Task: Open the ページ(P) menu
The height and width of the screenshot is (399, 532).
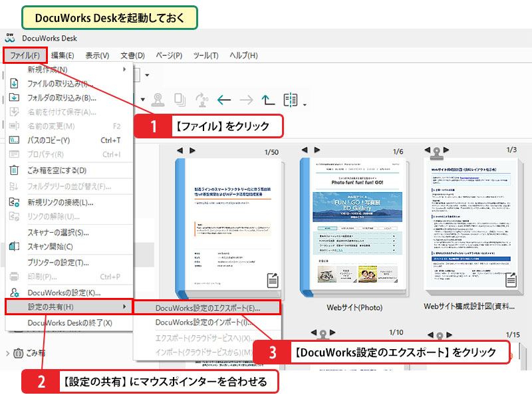Action: 169,55
